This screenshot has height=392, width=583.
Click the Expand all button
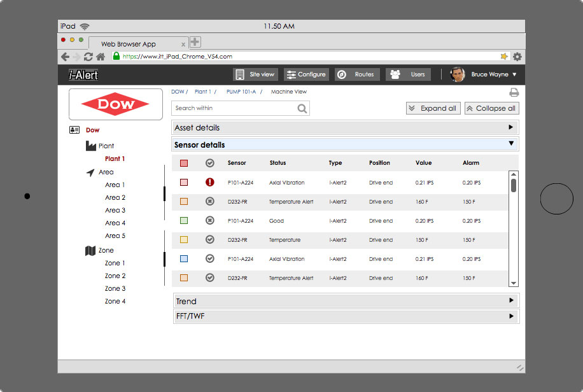click(433, 108)
